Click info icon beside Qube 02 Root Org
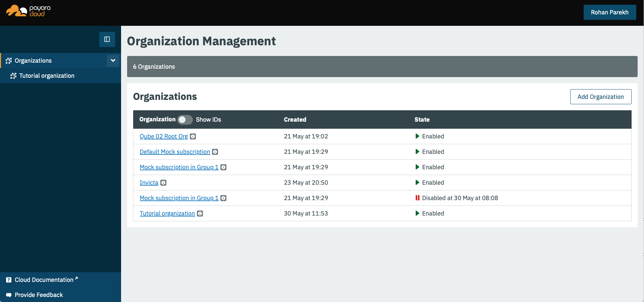This screenshot has height=302, width=644. point(193,136)
